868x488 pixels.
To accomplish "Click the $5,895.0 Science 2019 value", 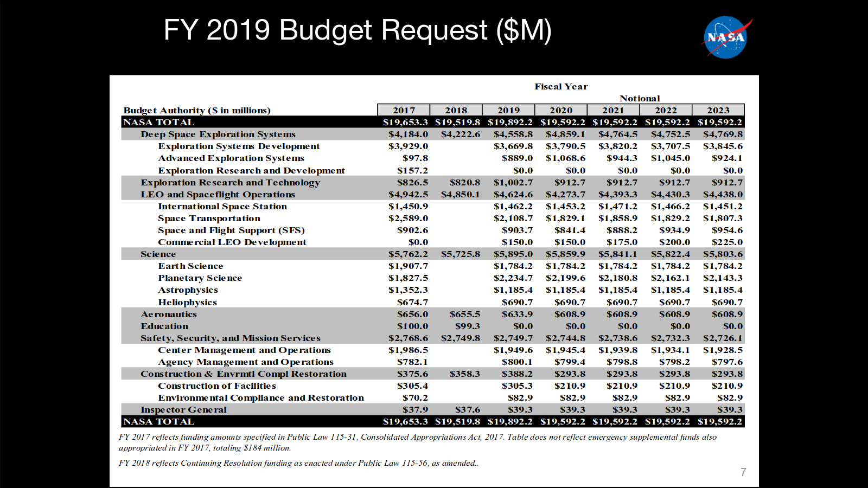I will 513,254.
